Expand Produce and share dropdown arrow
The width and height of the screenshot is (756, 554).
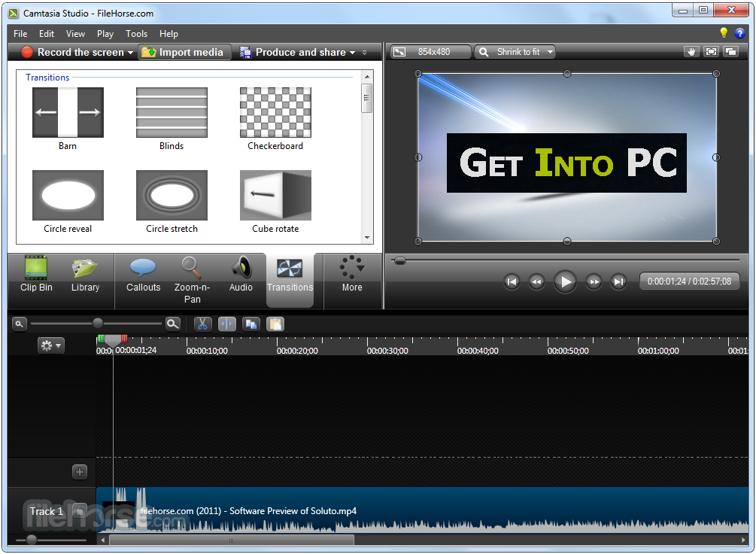click(353, 53)
